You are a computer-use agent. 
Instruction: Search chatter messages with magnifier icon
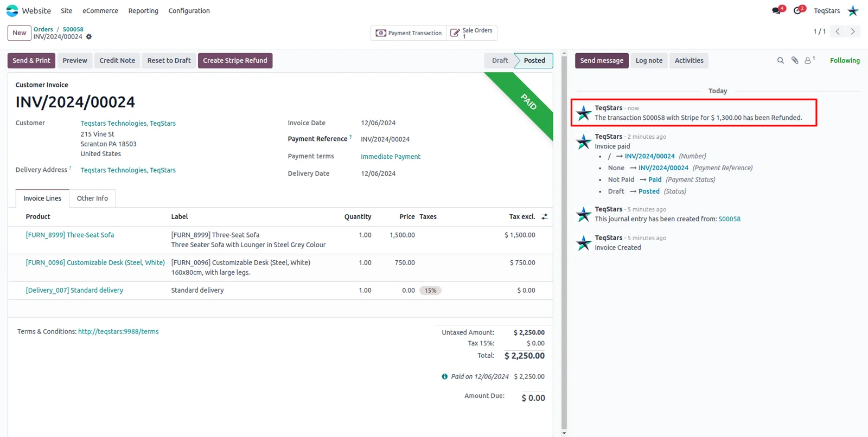[781, 61]
